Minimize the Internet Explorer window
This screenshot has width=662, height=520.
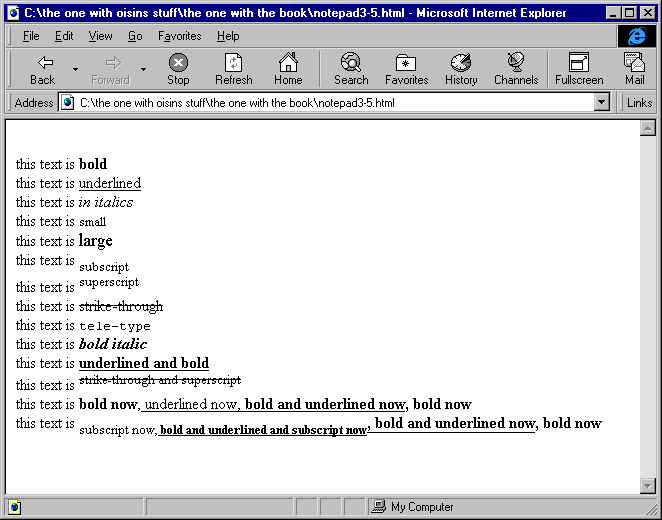(613, 13)
